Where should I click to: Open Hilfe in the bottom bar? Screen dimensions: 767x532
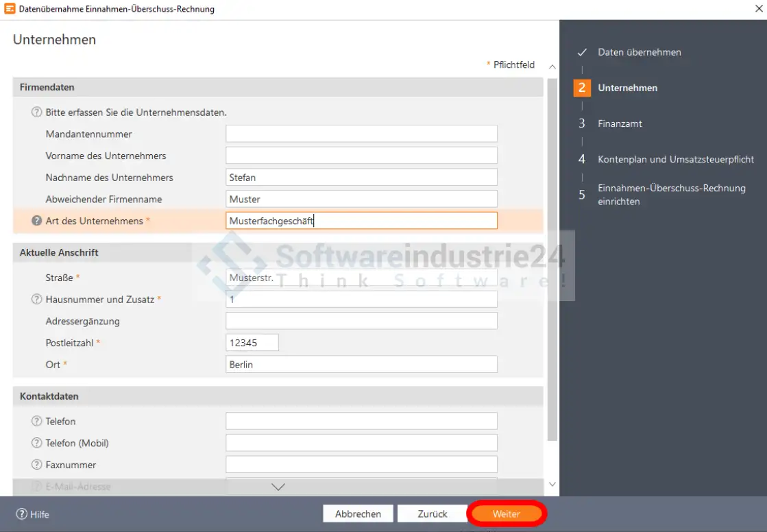(33, 514)
